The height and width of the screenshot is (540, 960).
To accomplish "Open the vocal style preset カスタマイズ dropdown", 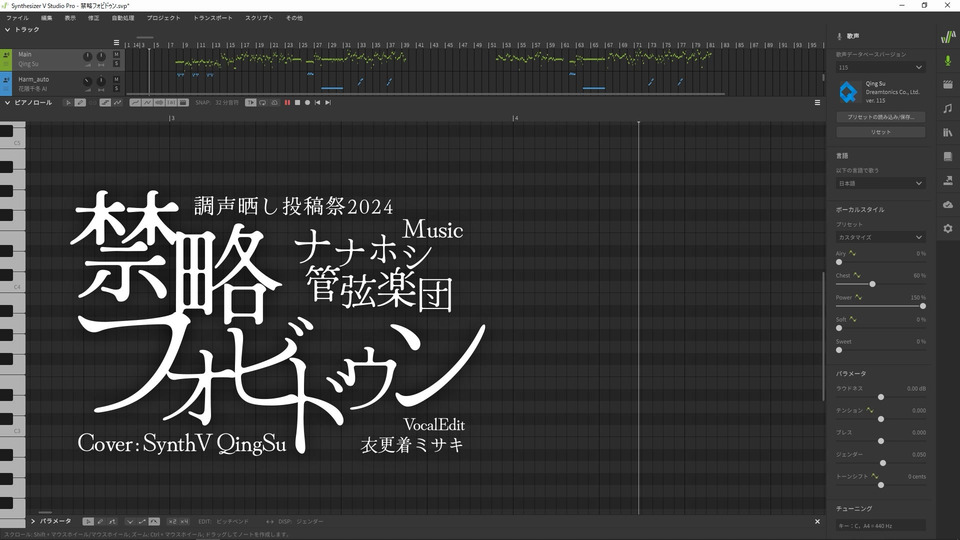I will pos(880,237).
